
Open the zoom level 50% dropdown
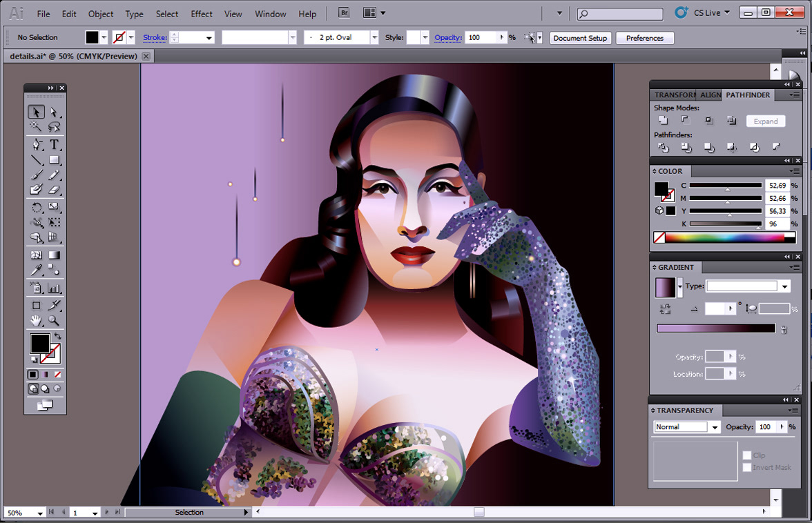(x=39, y=513)
